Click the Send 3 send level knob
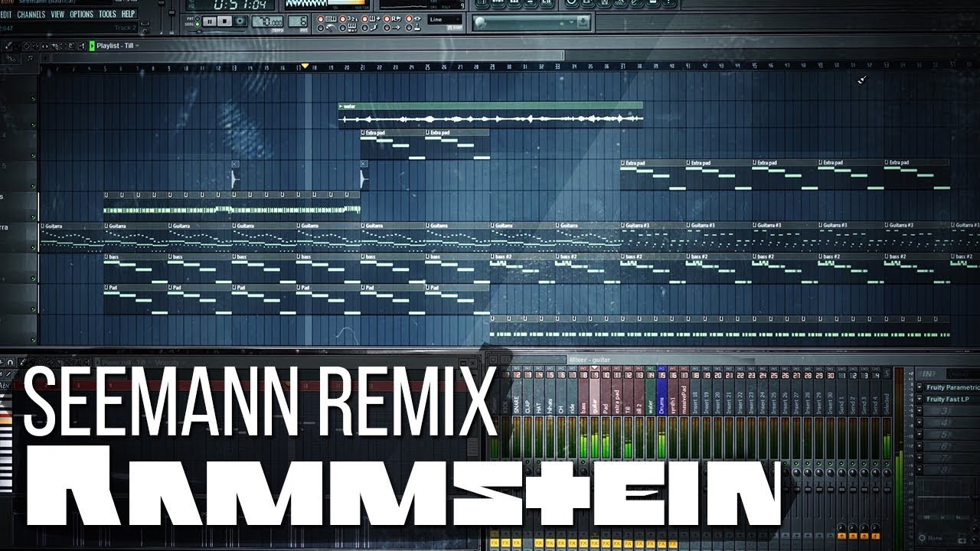This screenshot has width=980, height=551. click(864, 527)
